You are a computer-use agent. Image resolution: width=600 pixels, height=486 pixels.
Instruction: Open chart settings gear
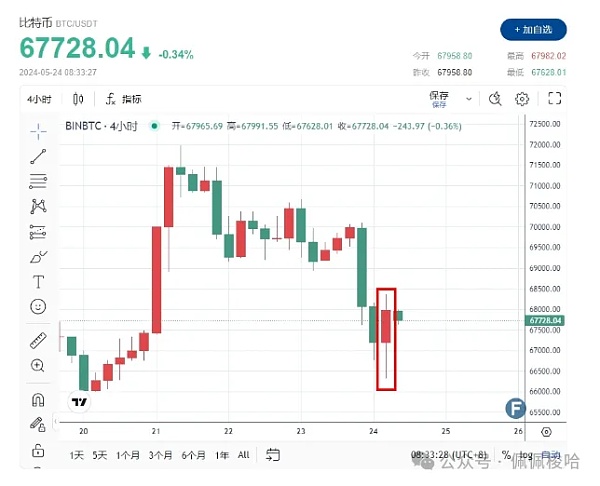522,98
